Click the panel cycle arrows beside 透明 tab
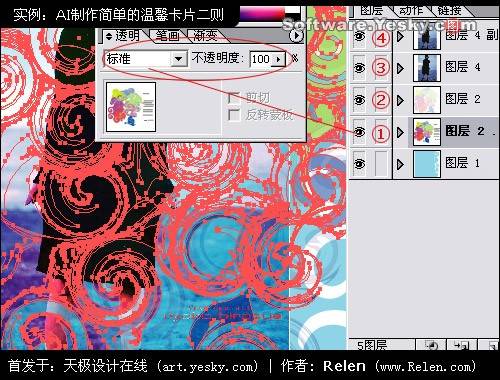The image size is (500, 380). [x=109, y=36]
